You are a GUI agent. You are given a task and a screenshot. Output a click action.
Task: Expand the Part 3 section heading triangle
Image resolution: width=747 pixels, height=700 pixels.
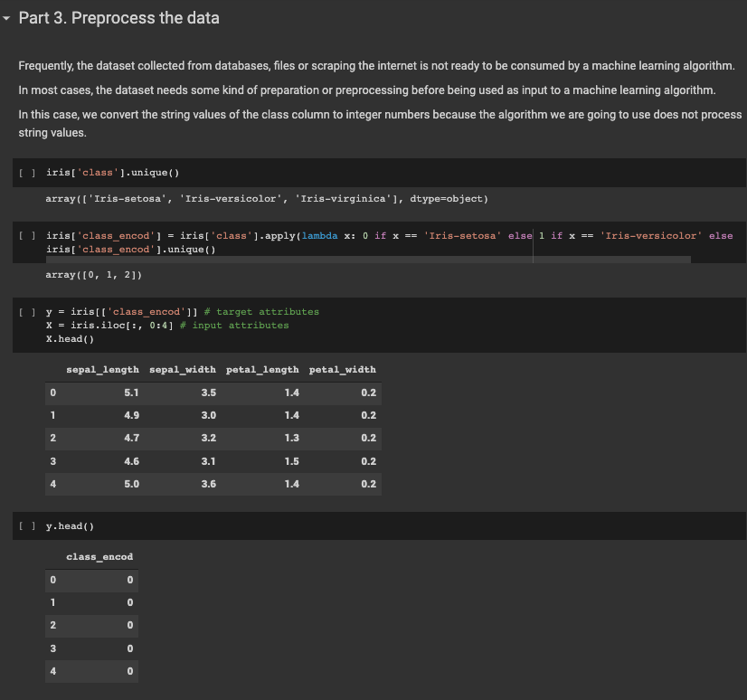8,17
